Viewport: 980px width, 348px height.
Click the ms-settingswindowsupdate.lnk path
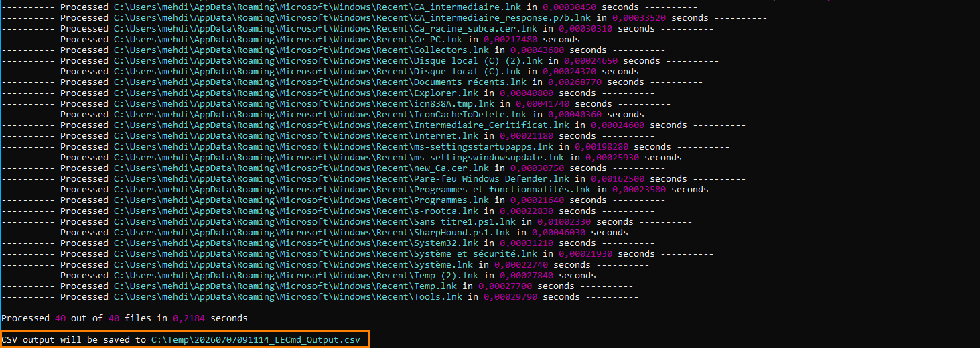[340, 157]
